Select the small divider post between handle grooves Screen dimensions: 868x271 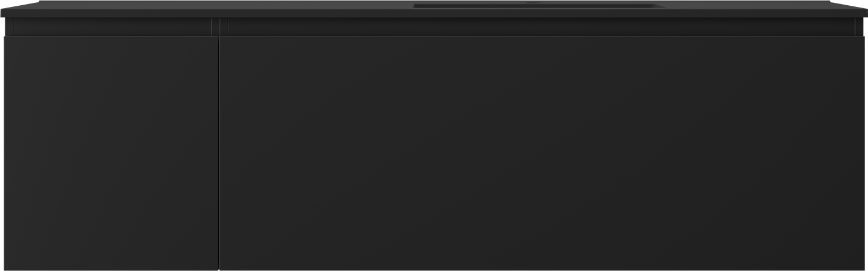pos(220,27)
